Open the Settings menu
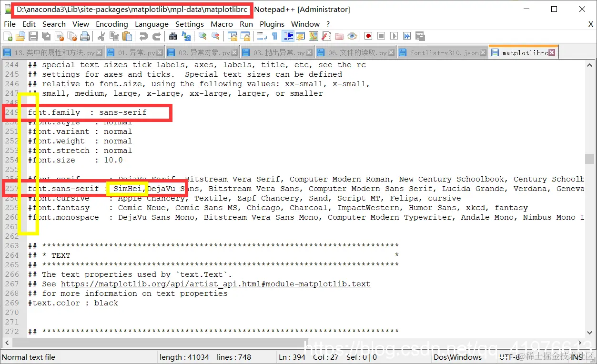The height and width of the screenshot is (364, 597). click(x=190, y=24)
